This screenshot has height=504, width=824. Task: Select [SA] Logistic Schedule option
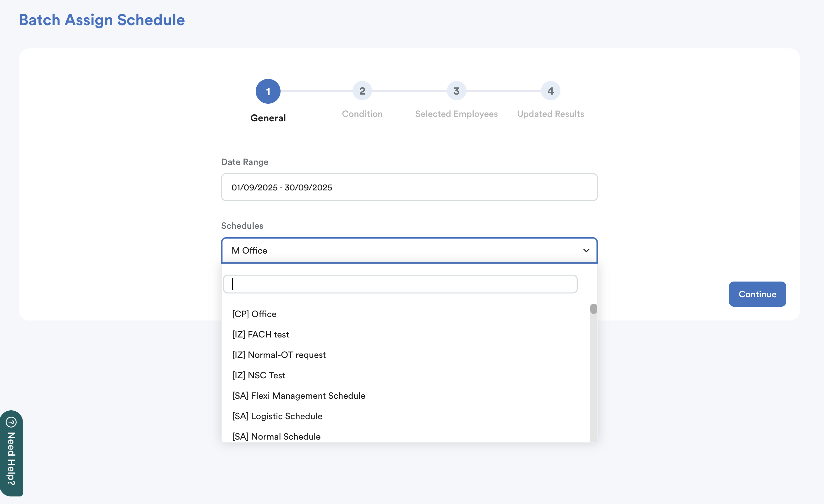277,416
